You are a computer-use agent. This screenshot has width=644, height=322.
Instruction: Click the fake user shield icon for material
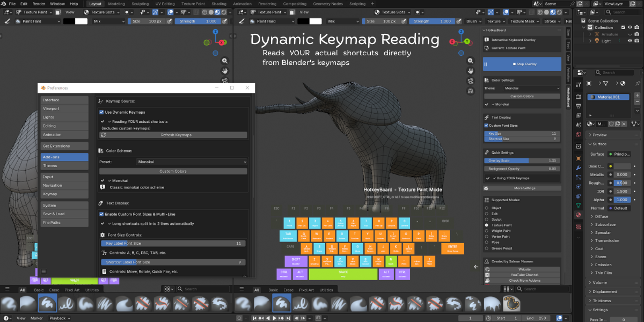(611, 124)
